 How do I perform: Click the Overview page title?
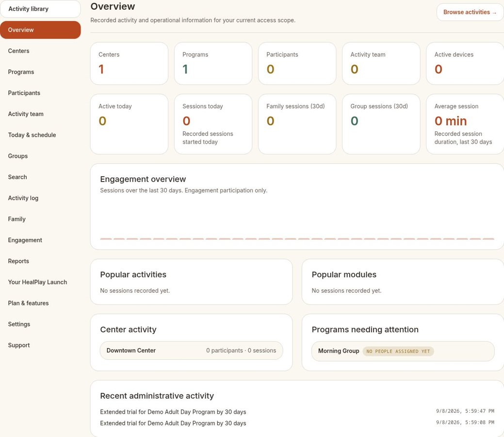pyautogui.click(x=113, y=6)
